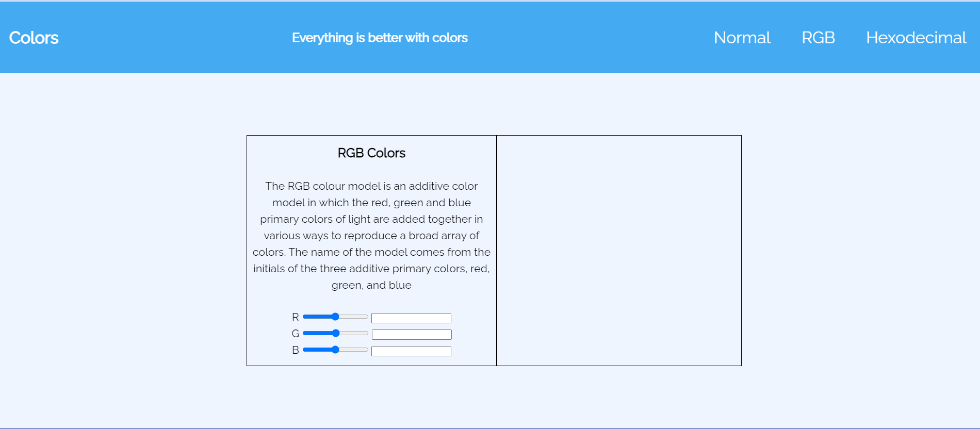Go to the Hexodecimal page
Image resolution: width=980 pixels, height=429 pixels.
coord(916,38)
